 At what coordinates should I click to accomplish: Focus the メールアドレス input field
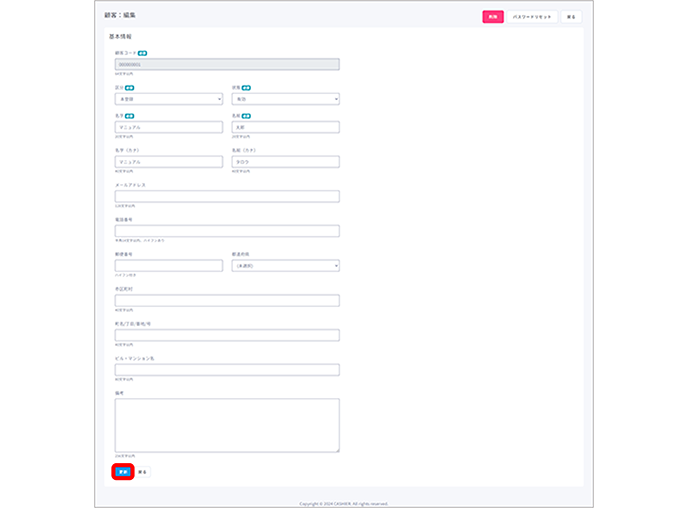[x=226, y=196]
